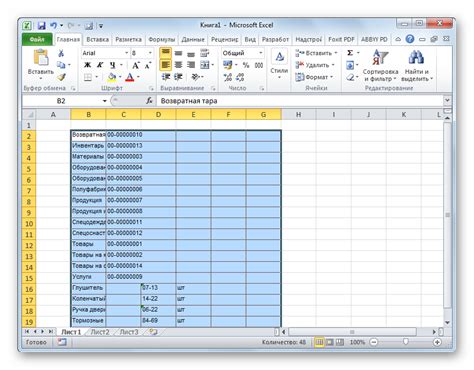Click the AutoSum sigma icon

tap(350, 53)
